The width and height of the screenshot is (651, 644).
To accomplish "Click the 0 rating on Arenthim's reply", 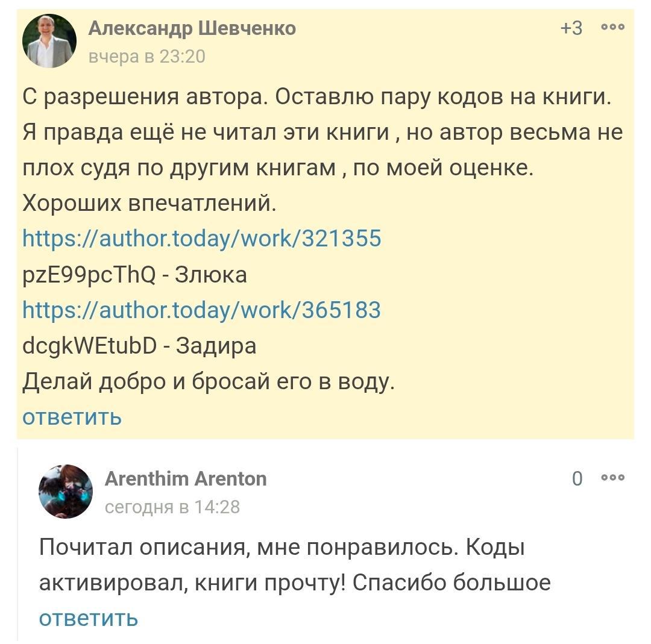I will click(577, 478).
